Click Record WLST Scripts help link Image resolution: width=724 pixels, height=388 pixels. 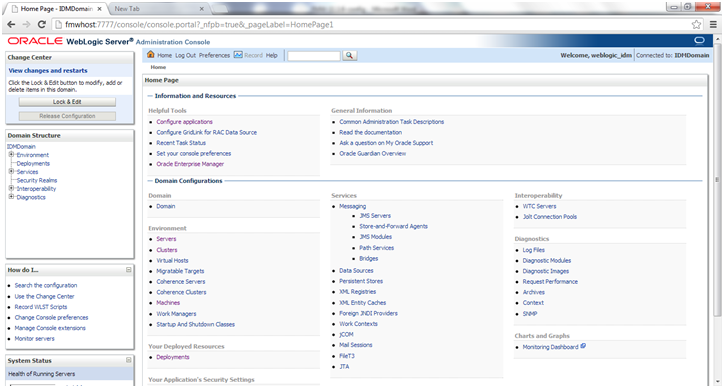click(x=41, y=307)
